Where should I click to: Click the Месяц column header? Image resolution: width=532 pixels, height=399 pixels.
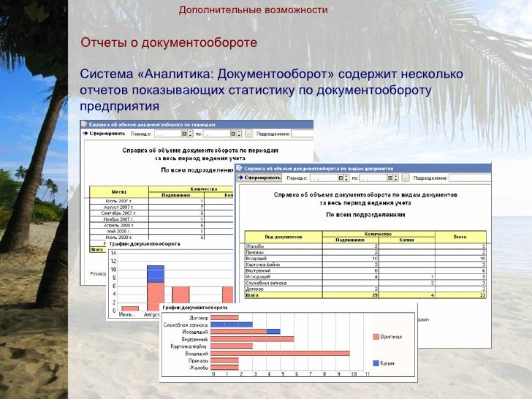[x=119, y=191]
